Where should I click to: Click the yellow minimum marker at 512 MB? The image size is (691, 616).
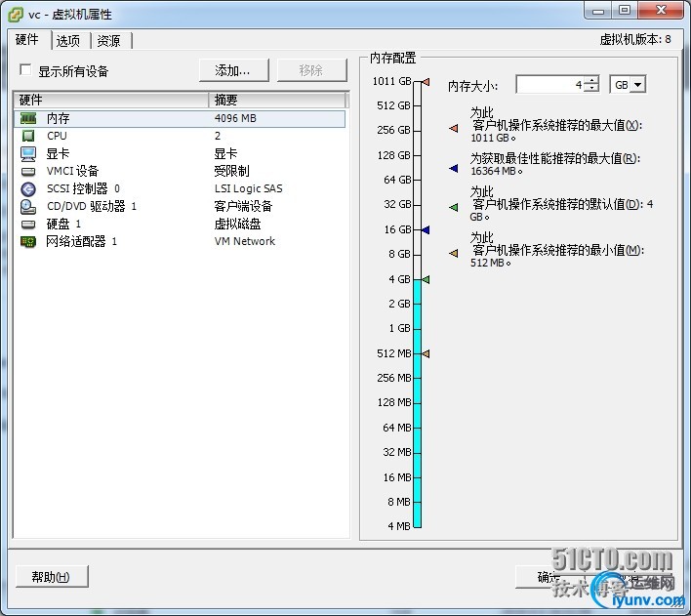coord(426,353)
